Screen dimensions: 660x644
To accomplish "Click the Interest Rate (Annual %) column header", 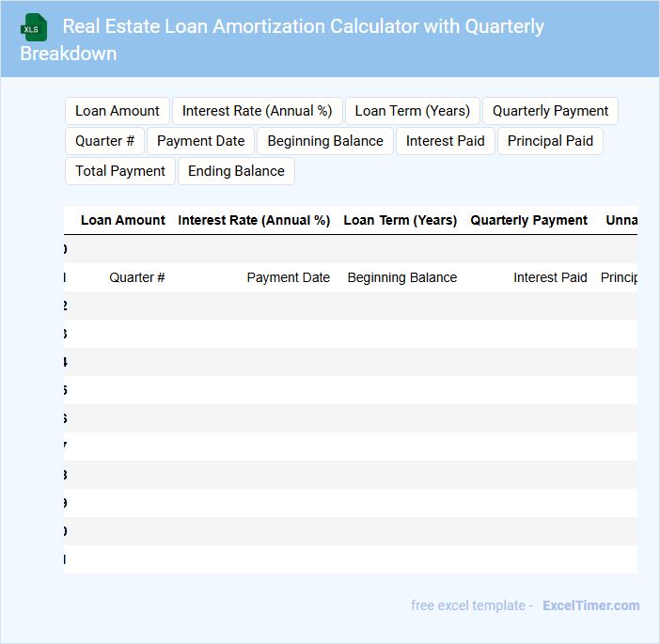I will click(x=254, y=221).
